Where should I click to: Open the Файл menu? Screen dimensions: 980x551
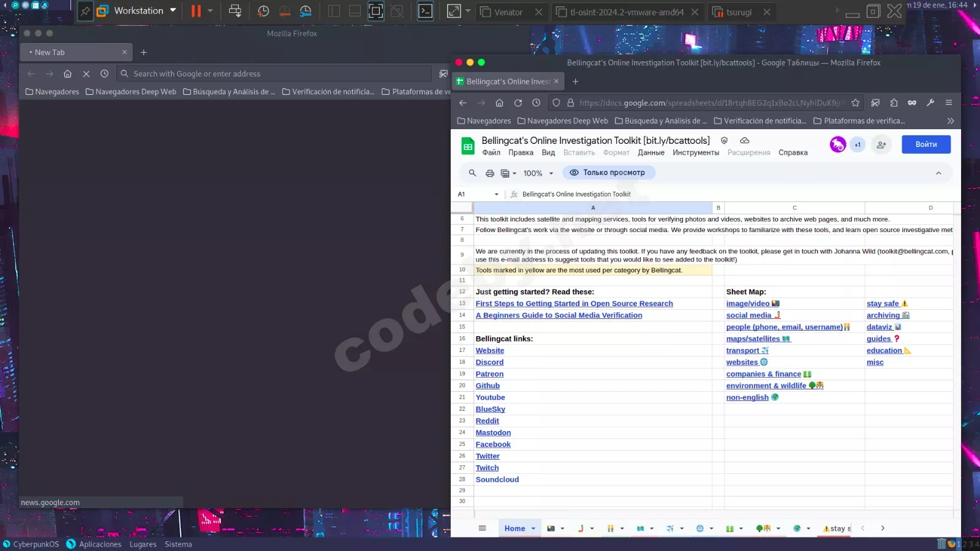point(491,153)
